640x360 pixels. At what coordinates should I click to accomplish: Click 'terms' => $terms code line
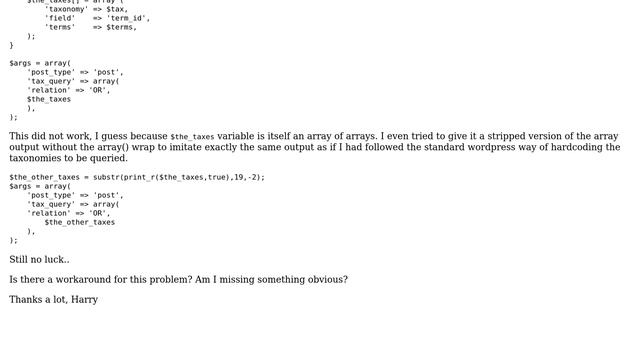pyautogui.click(x=91, y=27)
